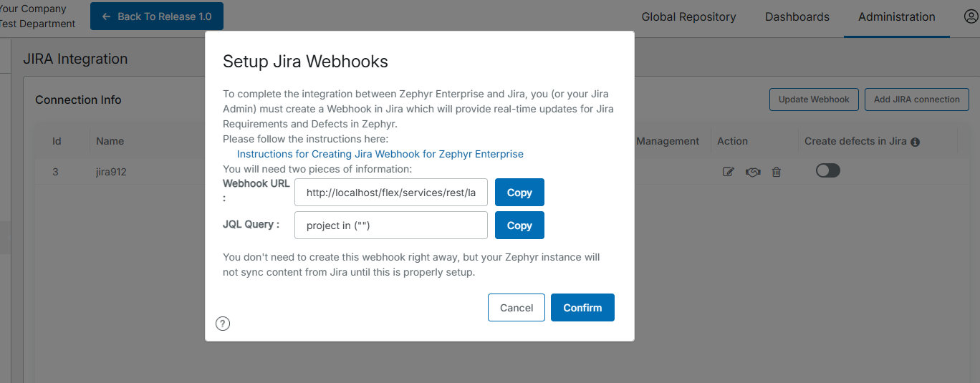Delete the jira912 connection via trash icon
980x383 pixels.
pyautogui.click(x=776, y=172)
